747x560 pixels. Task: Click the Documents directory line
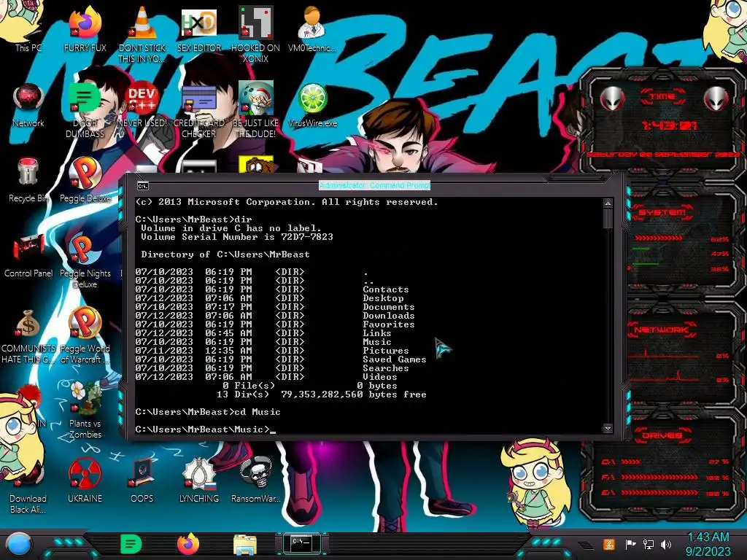[275, 307]
